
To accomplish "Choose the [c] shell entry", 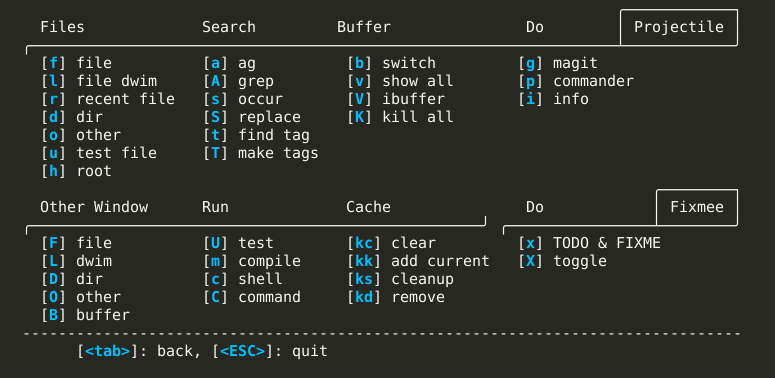I will pos(243,279).
